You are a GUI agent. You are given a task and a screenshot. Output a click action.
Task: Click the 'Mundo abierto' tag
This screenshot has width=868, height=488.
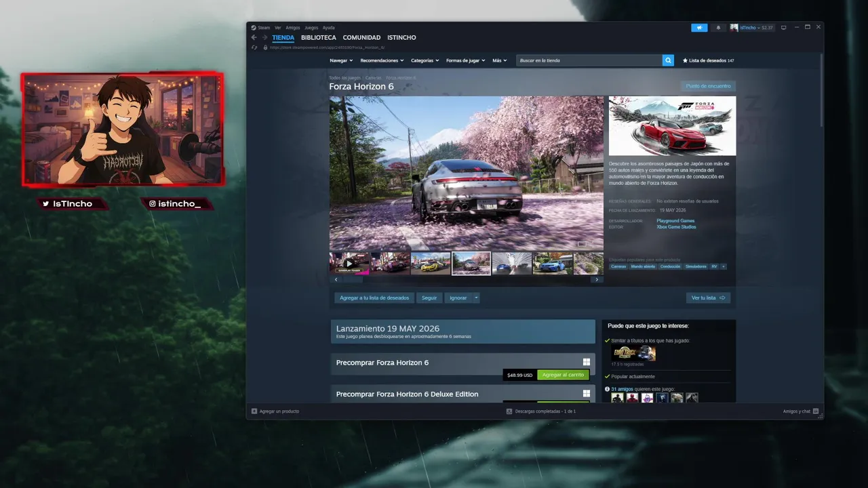(x=644, y=266)
